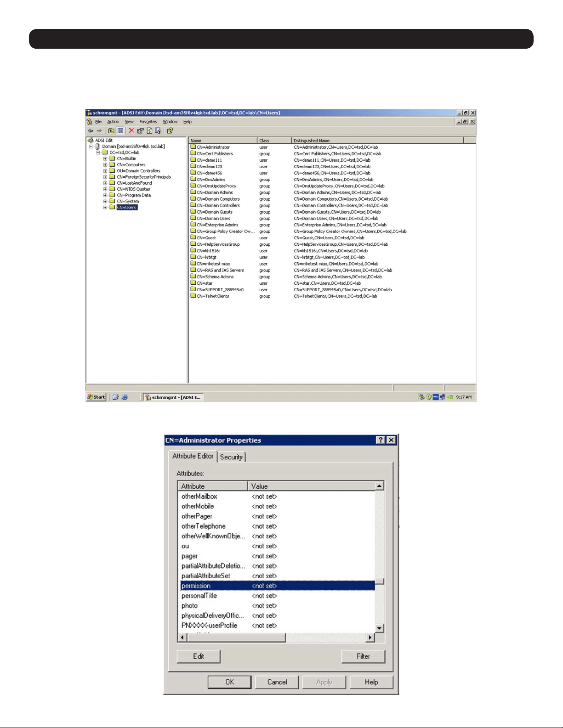This screenshot has width=563, height=728.
Task: Expand the CN=NTDS Quotas node
Action: point(105,189)
